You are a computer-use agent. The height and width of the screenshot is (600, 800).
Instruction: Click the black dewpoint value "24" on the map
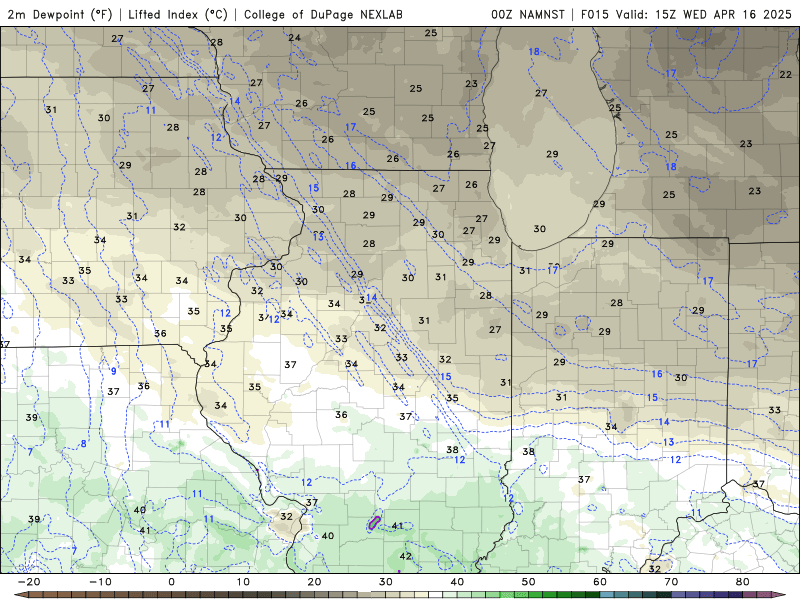point(294,37)
